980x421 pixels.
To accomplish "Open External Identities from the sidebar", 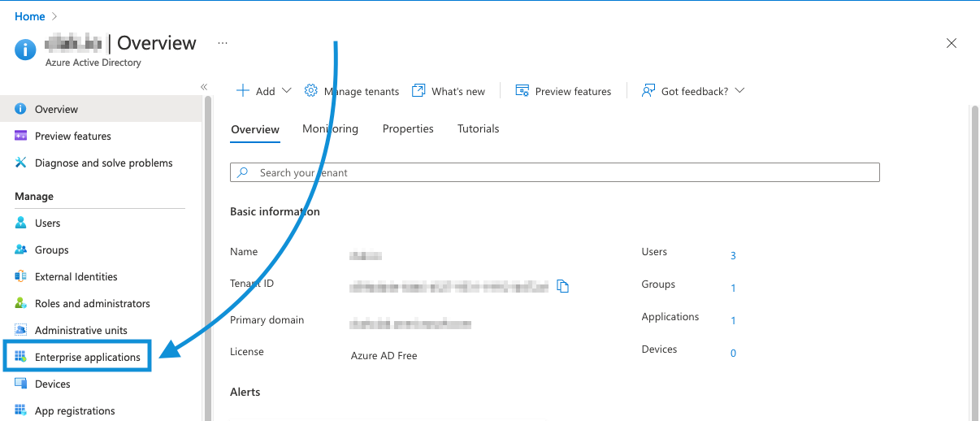I will pos(76,276).
